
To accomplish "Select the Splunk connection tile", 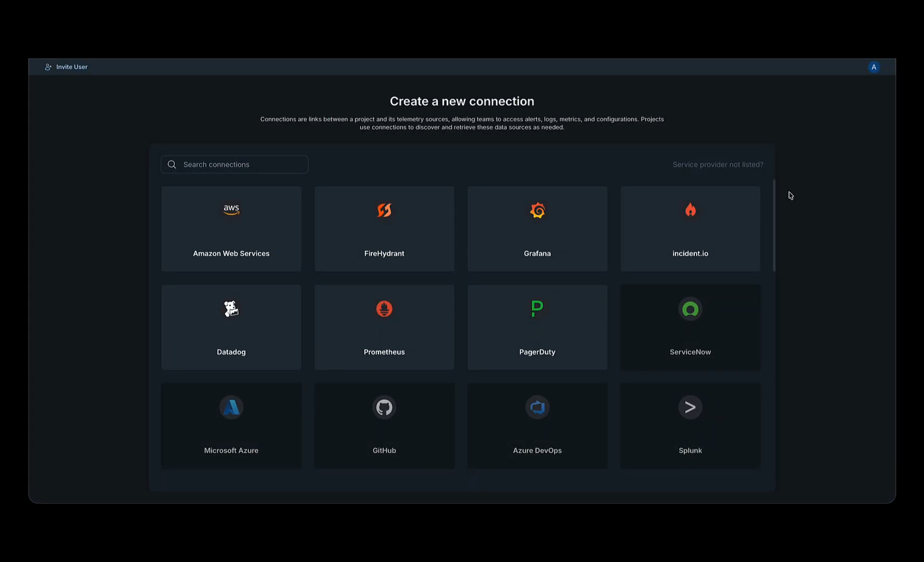I will (x=690, y=425).
